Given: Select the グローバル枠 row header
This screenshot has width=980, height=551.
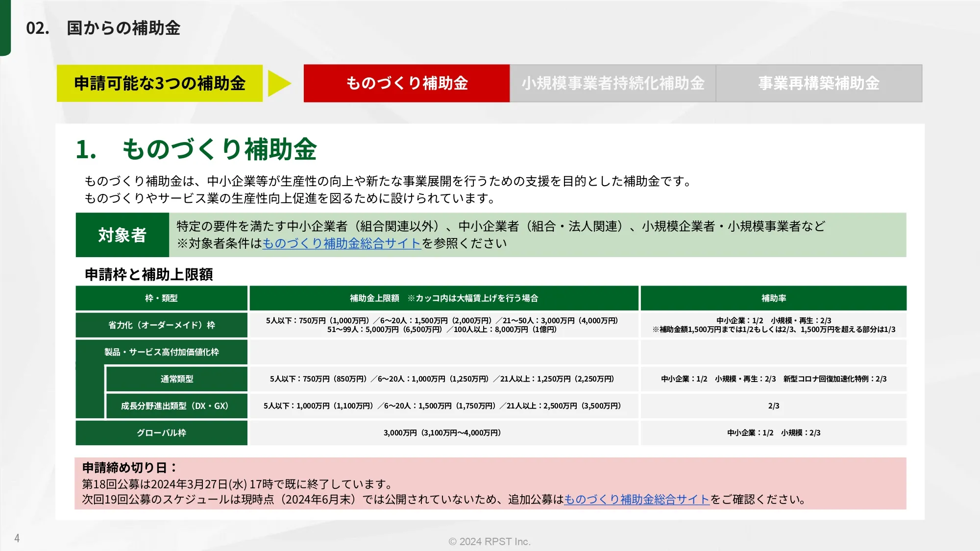Looking at the screenshot, I should [161, 433].
